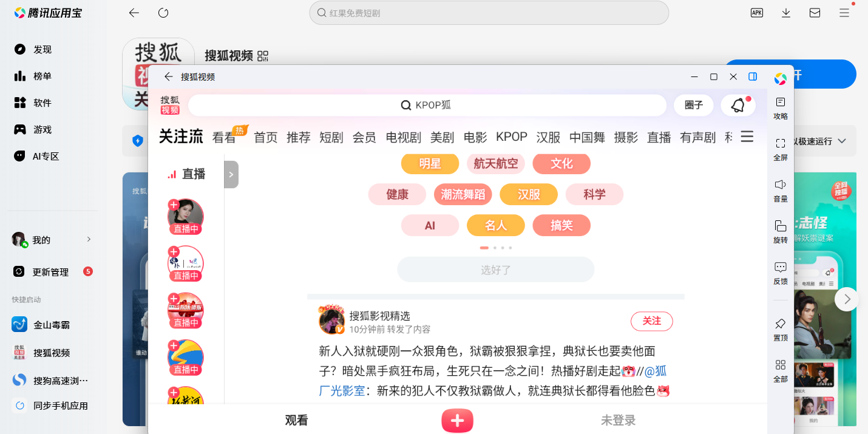The width and height of the screenshot is (868, 434).
Task: Expand 我的 account chevron
Action: [x=89, y=239]
